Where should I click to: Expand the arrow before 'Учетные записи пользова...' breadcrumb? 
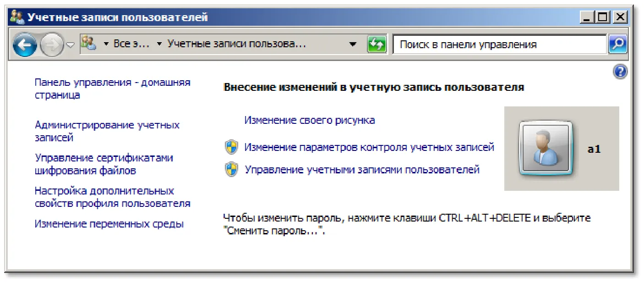tap(159, 44)
